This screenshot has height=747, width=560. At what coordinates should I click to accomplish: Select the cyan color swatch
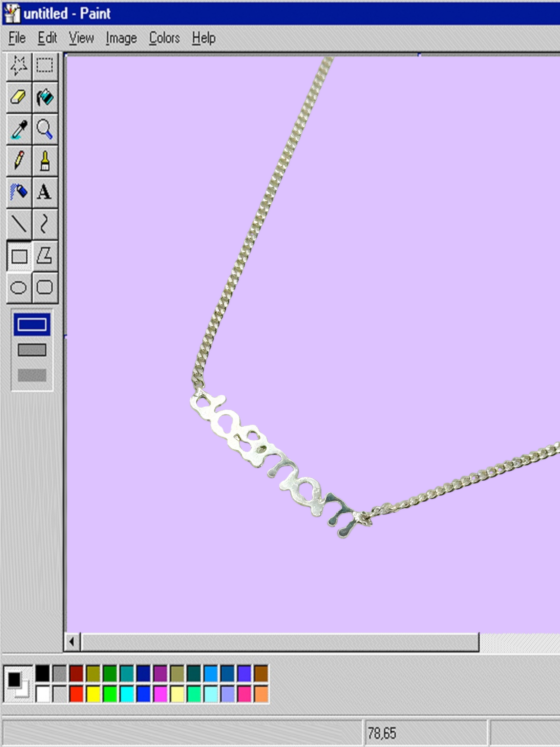pos(127,694)
